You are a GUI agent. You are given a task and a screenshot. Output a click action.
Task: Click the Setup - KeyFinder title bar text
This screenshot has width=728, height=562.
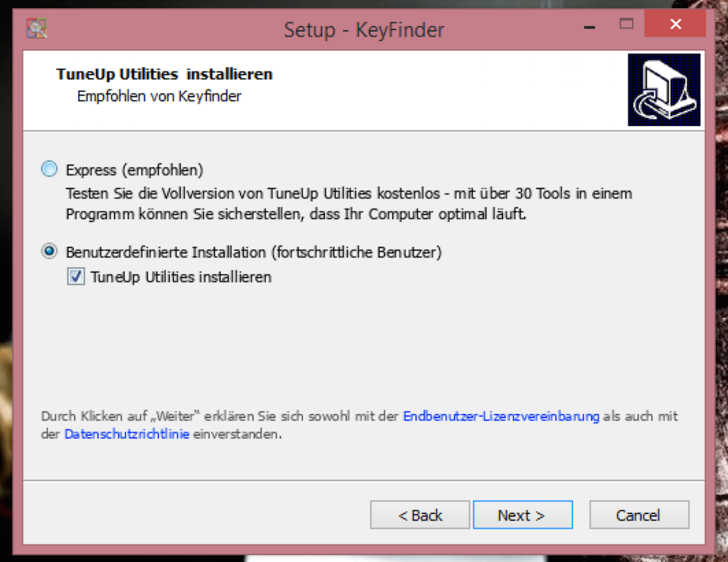[364, 30]
